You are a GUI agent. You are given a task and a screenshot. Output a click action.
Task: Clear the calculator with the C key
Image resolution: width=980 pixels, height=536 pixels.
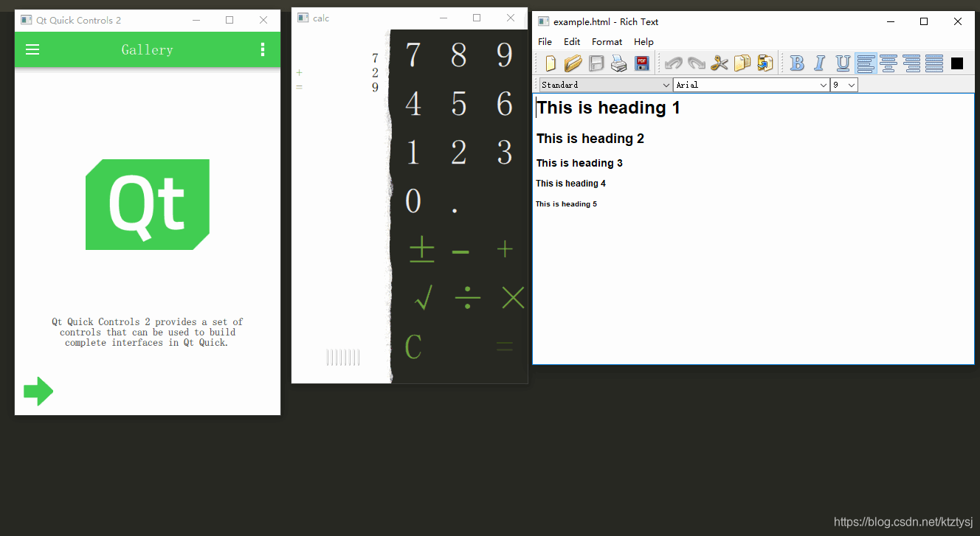click(413, 347)
